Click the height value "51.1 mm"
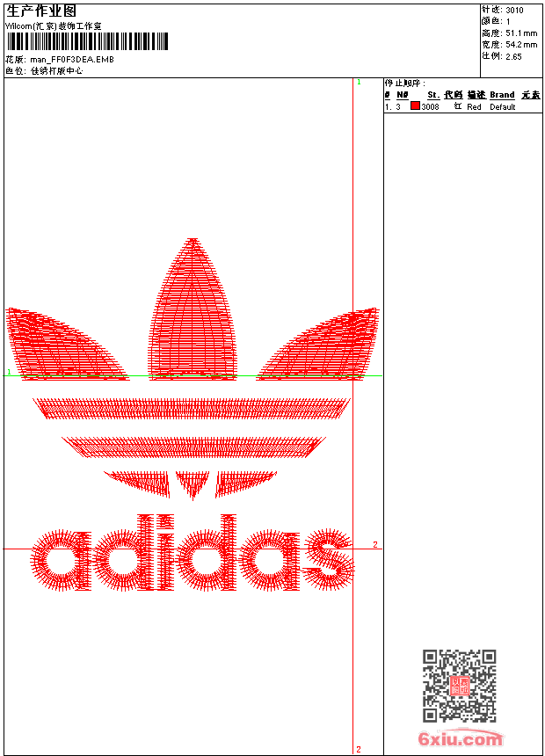545x756 pixels. point(521,33)
